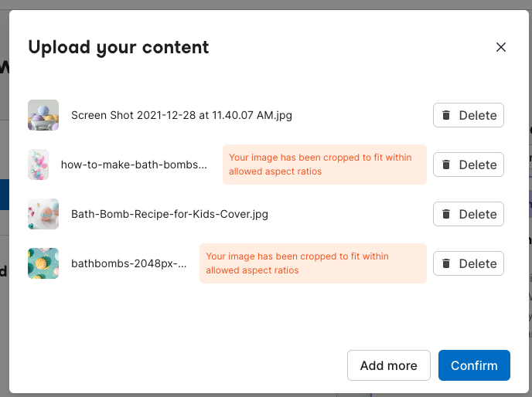Viewport: 532px width, 397px height.
Task: Delete the how-to-make-bath-bombs image
Action: coord(469,165)
